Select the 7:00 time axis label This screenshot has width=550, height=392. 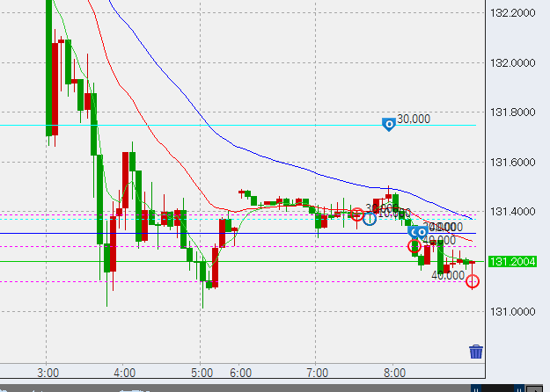click(x=317, y=372)
